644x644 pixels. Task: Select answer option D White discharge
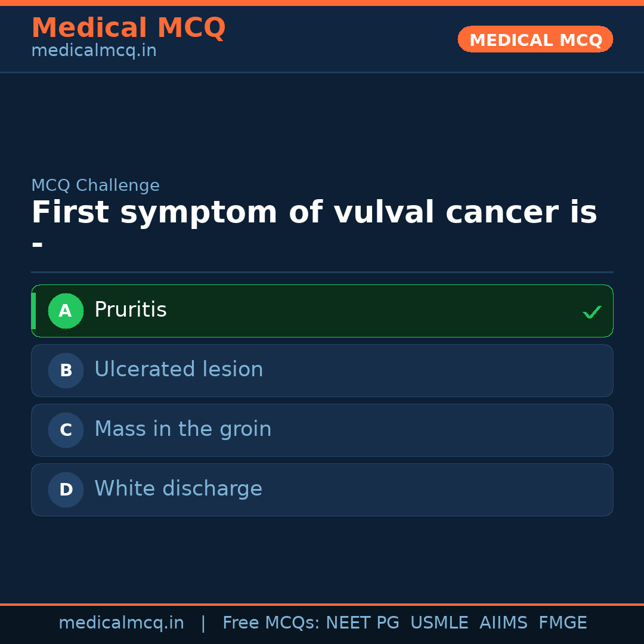pos(322,490)
